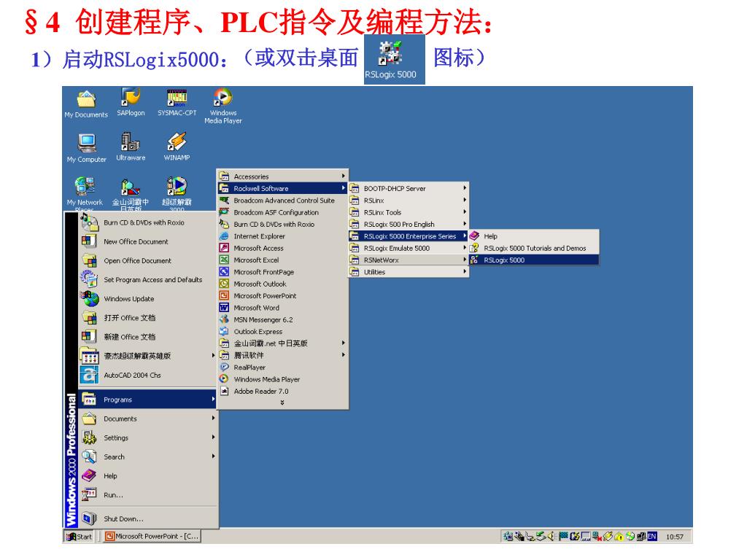The image size is (747, 560).
Task: Click the EN language indicator in tray
Action: (x=652, y=536)
